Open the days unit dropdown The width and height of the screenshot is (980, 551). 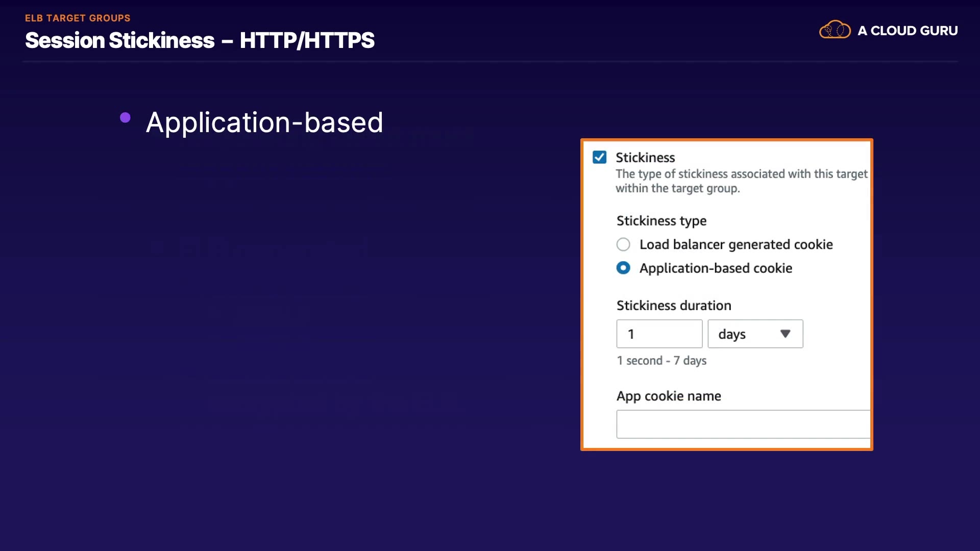tap(754, 334)
